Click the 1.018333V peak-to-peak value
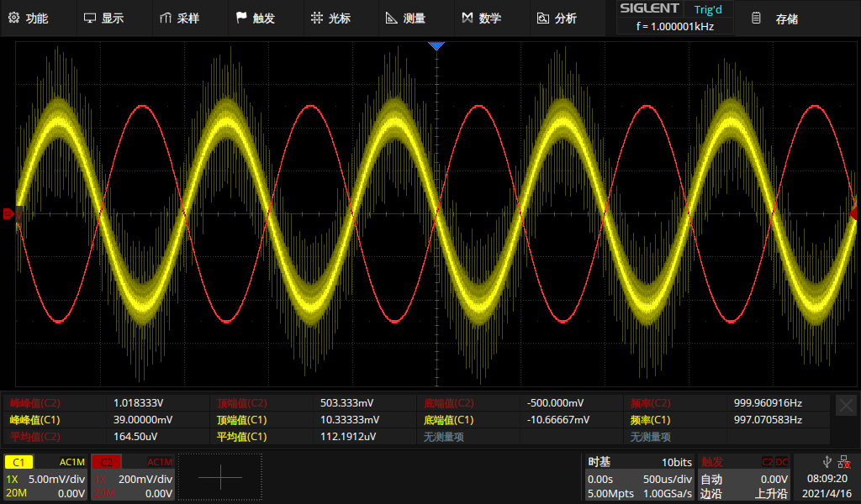Image resolution: width=861 pixels, height=504 pixels. coord(139,403)
